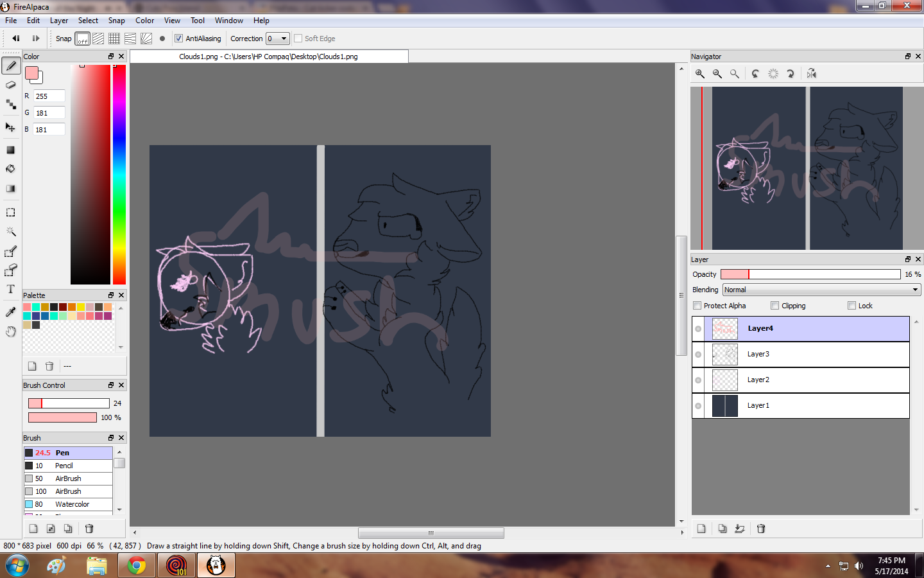Enable the Clipping checkbox
Viewport: 924px width, 578px height.
(x=775, y=306)
